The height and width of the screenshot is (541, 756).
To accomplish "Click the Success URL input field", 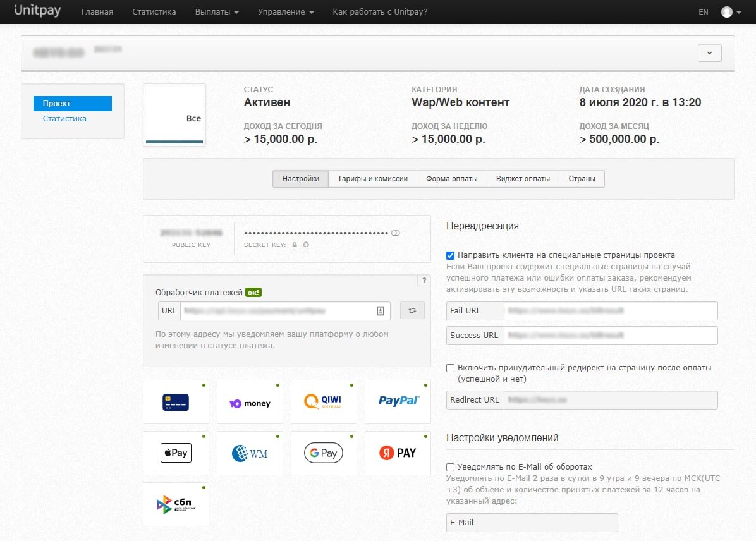I will pos(611,336).
